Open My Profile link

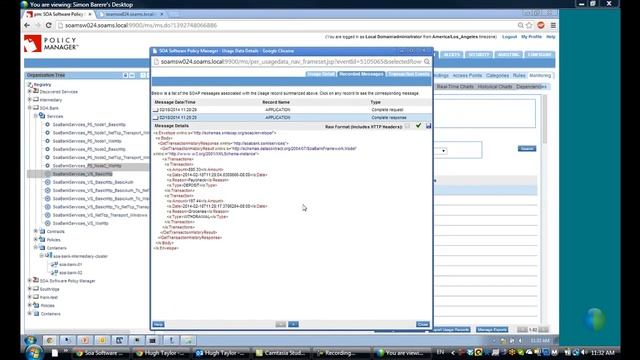pyautogui.click(x=531, y=37)
